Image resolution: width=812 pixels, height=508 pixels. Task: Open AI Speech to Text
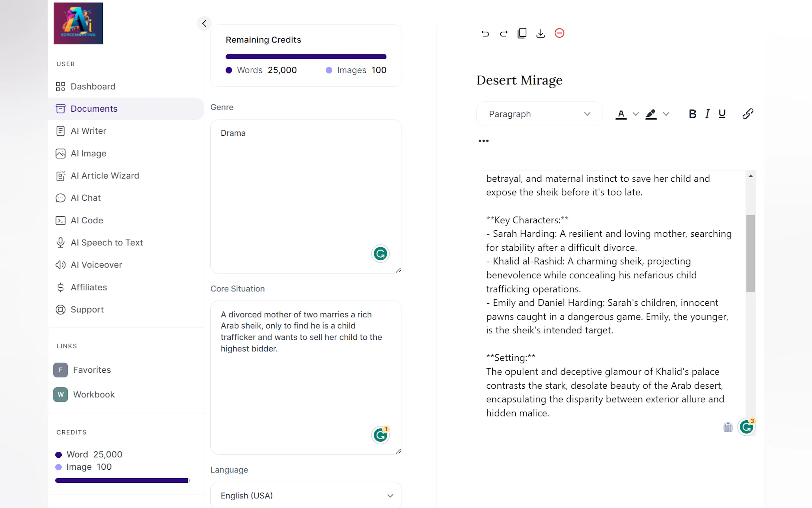click(x=107, y=242)
